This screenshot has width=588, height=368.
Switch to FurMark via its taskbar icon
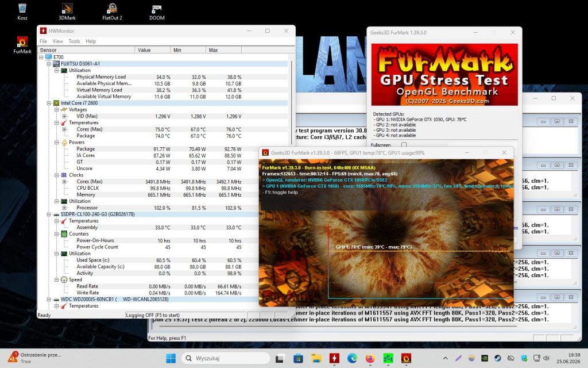[406, 358]
